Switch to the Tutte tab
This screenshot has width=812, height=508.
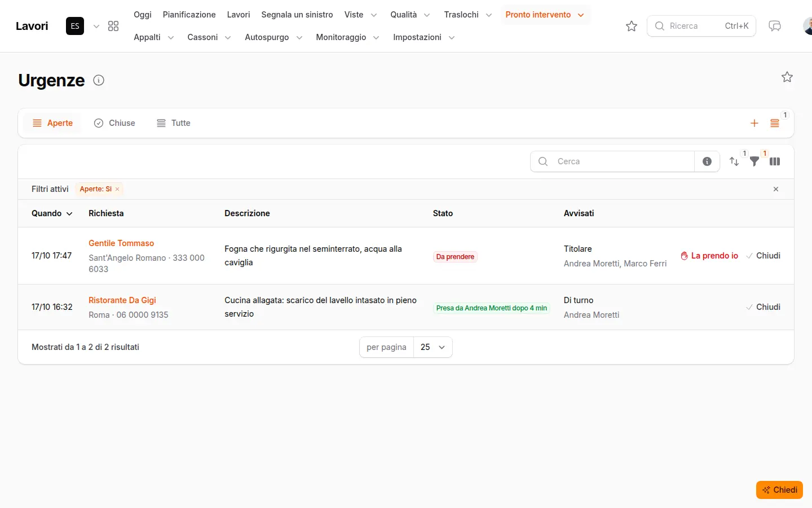[174, 123]
